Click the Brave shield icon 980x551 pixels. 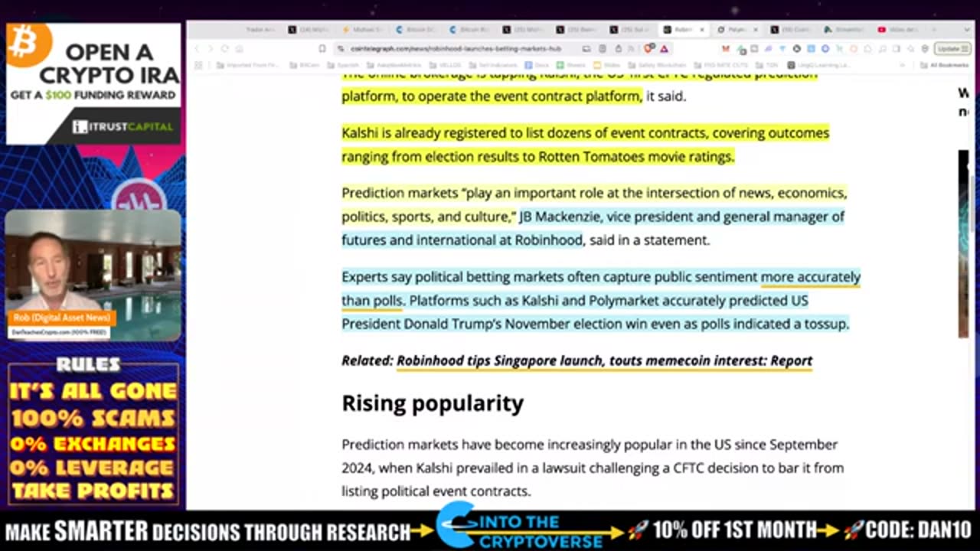click(648, 48)
